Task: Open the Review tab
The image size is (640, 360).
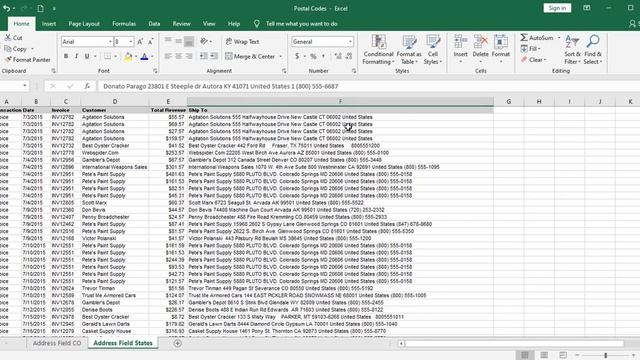Action: coord(181,24)
